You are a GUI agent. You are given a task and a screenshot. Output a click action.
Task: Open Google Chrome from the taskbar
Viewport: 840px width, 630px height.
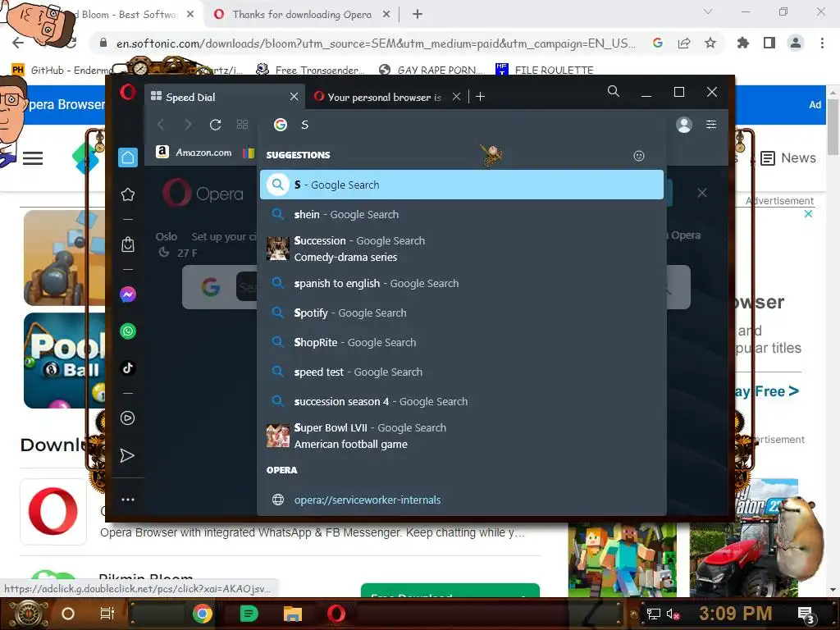203,614
